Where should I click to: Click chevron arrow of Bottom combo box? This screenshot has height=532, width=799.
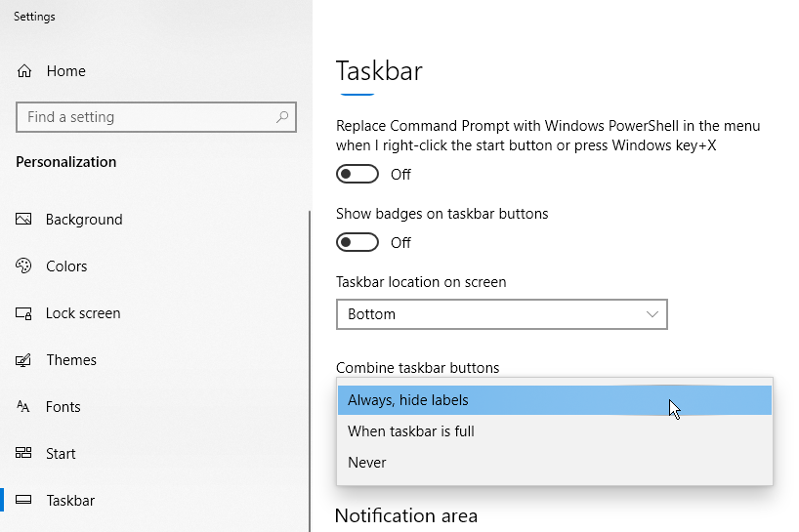(652, 314)
